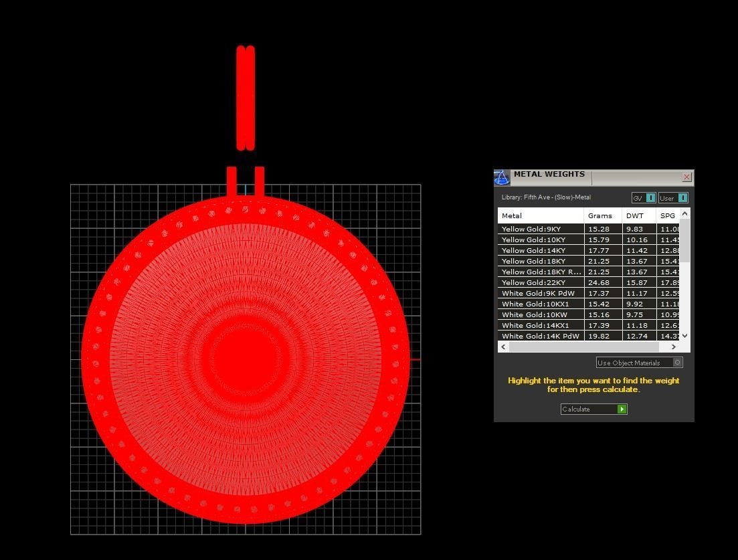Viewport: 738px width, 560px height.
Task: Click the 11.17 DWT cell
Action: pyautogui.click(x=639, y=293)
